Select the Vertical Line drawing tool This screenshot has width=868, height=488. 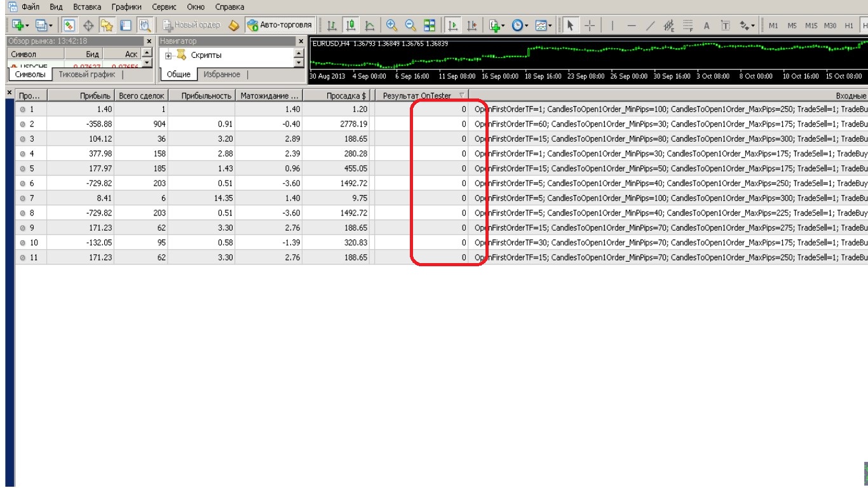point(613,25)
